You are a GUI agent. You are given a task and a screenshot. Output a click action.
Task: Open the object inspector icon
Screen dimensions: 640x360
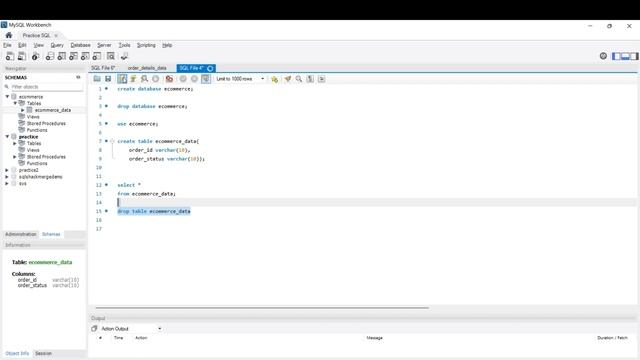(x=36, y=56)
